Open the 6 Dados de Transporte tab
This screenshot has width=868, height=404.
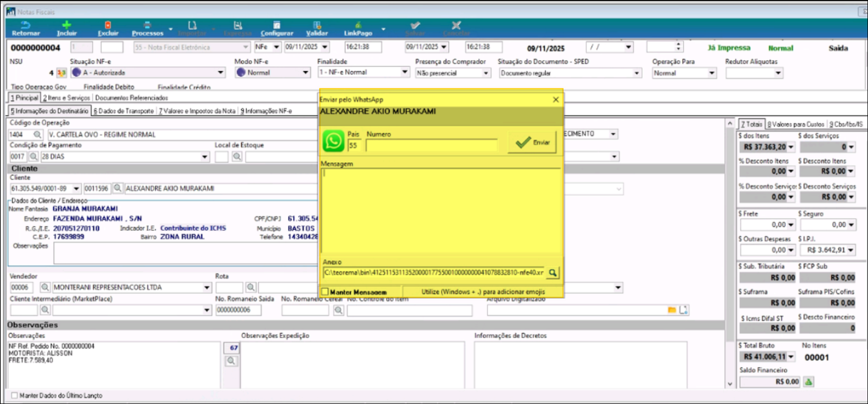coord(123,111)
